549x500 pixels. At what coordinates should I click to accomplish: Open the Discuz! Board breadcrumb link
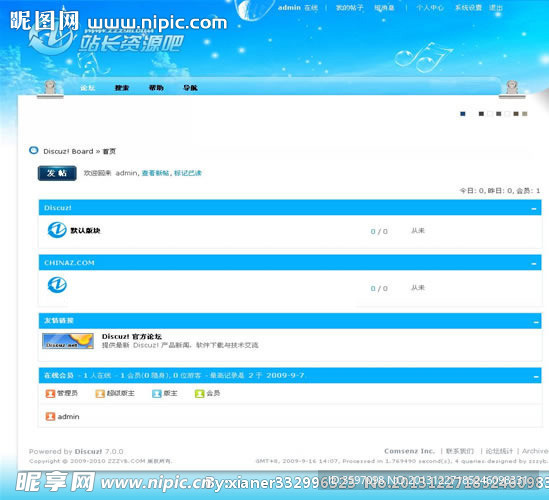point(68,151)
